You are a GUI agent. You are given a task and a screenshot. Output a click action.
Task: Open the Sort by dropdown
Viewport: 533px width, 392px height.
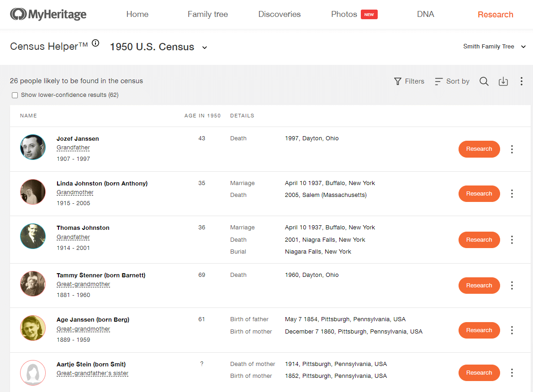click(x=452, y=81)
